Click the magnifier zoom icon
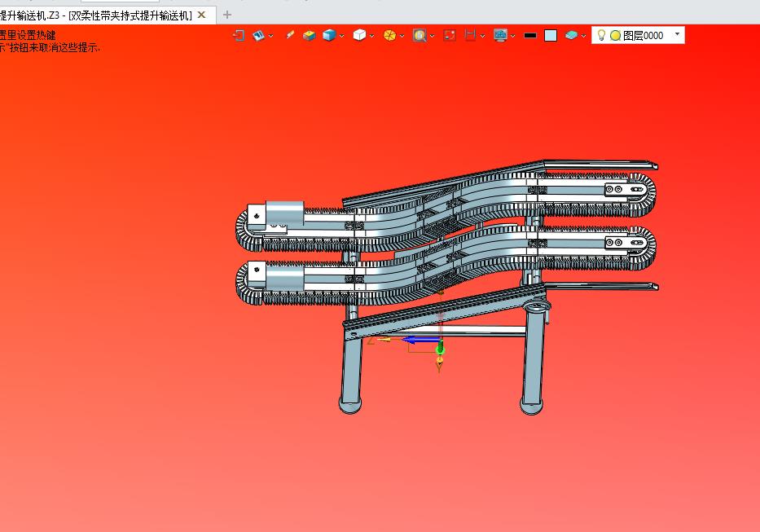 (420, 35)
